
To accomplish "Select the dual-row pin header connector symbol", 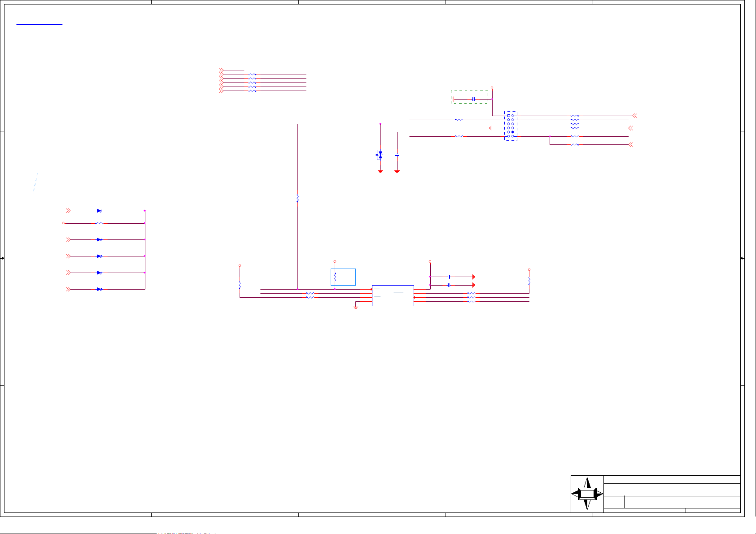I will 511,126.
